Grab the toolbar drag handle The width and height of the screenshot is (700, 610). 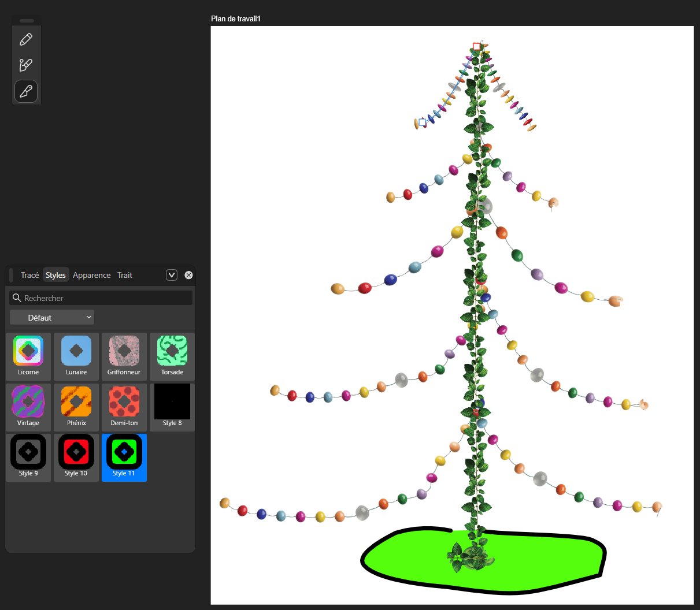[x=27, y=21]
